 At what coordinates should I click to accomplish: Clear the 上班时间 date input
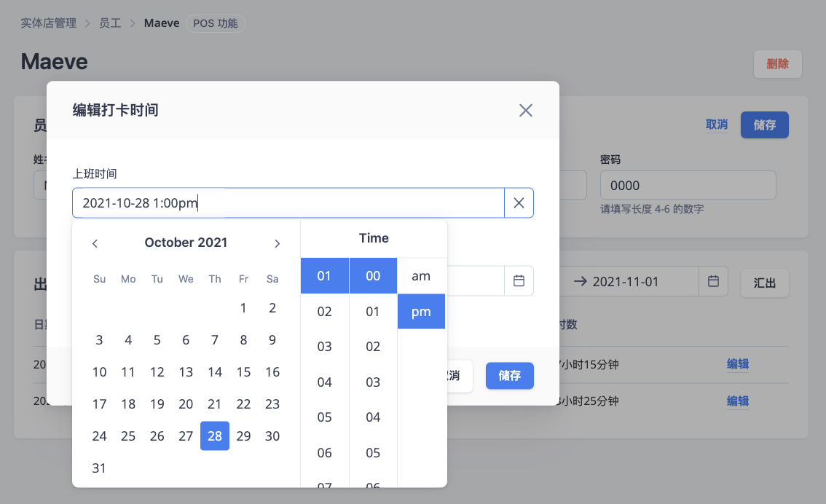(519, 202)
